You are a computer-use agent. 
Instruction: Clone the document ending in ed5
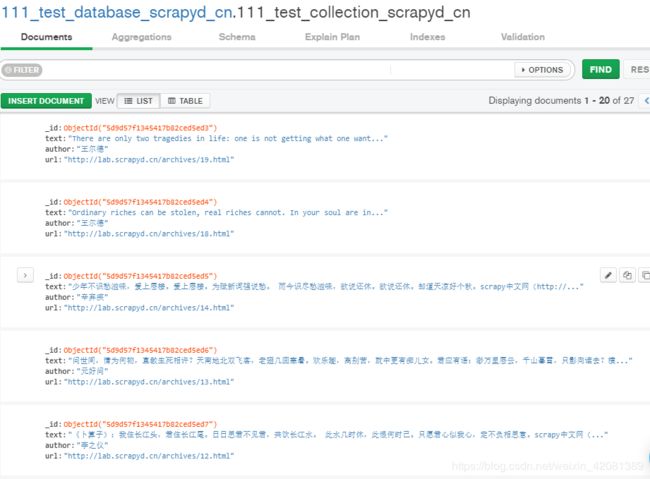[645, 275]
